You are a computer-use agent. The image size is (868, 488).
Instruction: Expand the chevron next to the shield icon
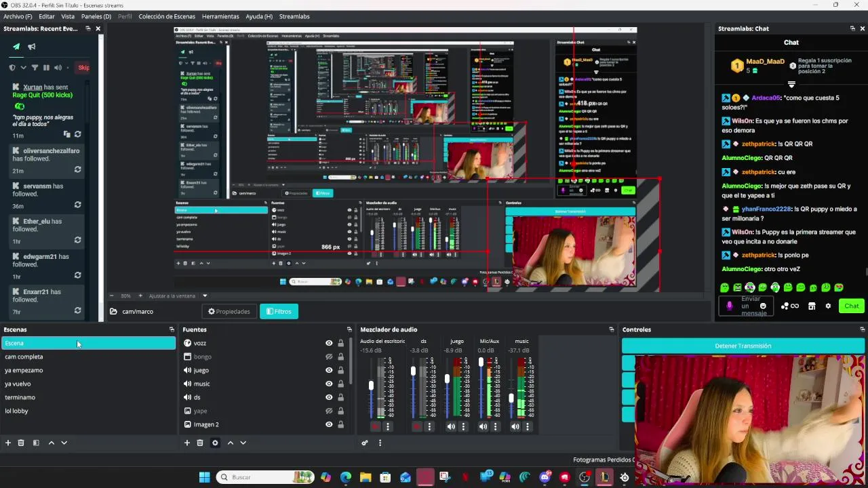click(x=23, y=68)
